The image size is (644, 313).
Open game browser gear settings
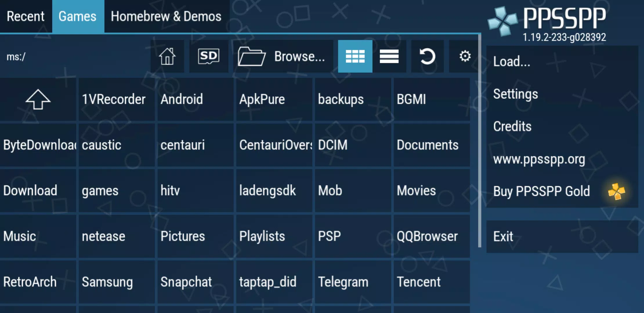[465, 56]
